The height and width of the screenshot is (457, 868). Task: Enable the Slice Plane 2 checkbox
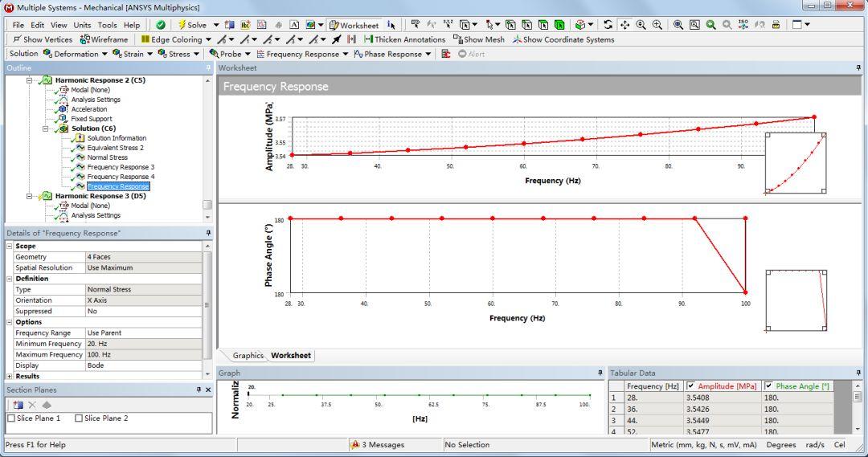point(79,418)
